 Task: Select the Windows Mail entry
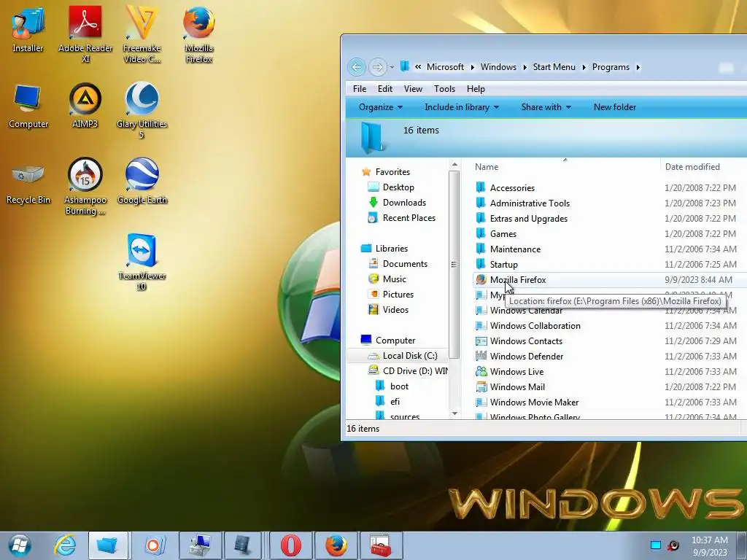point(517,387)
